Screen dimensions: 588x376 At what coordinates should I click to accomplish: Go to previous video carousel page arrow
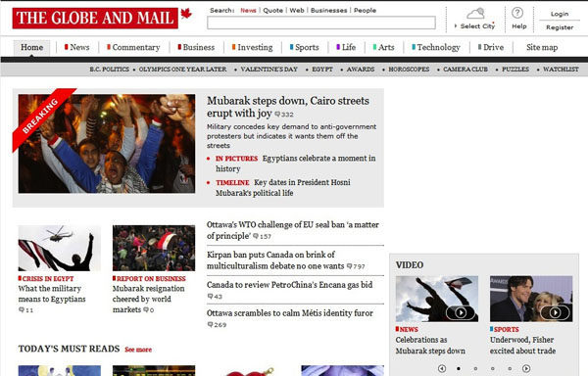[x=442, y=368]
